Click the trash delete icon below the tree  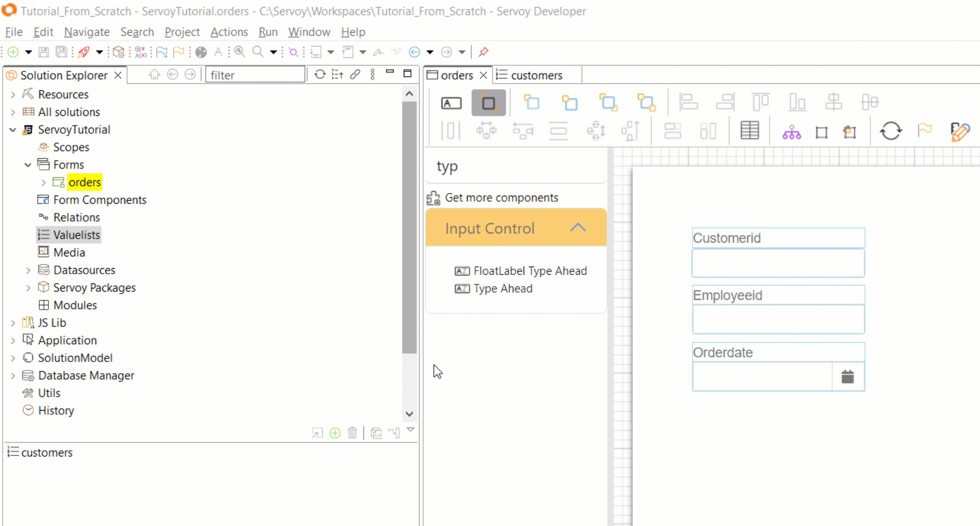pos(352,433)
